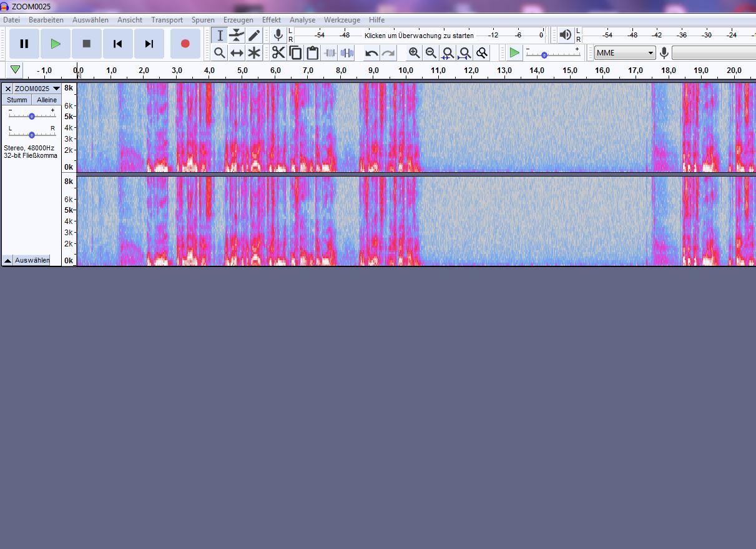This screenshot has width=756, height=549.
Task: Paste with the clipboard icon
Action: [x=312, y=53]
